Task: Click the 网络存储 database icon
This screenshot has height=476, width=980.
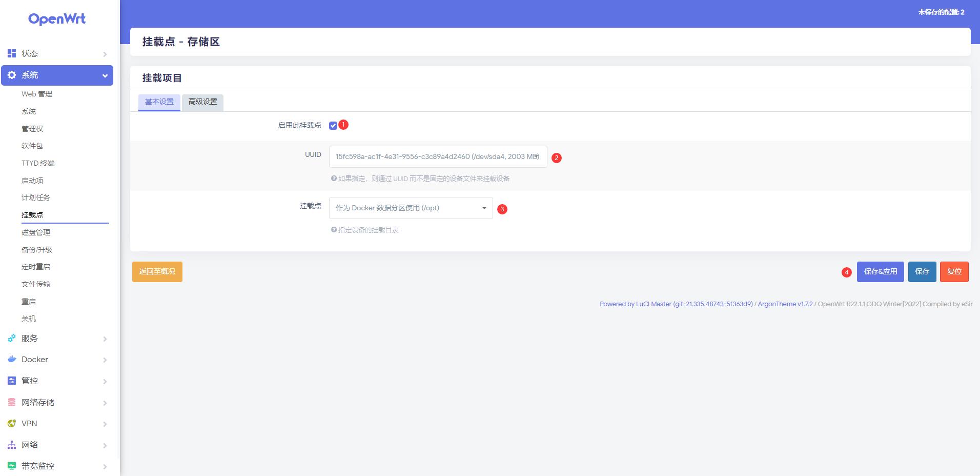Action: [12, 402]
